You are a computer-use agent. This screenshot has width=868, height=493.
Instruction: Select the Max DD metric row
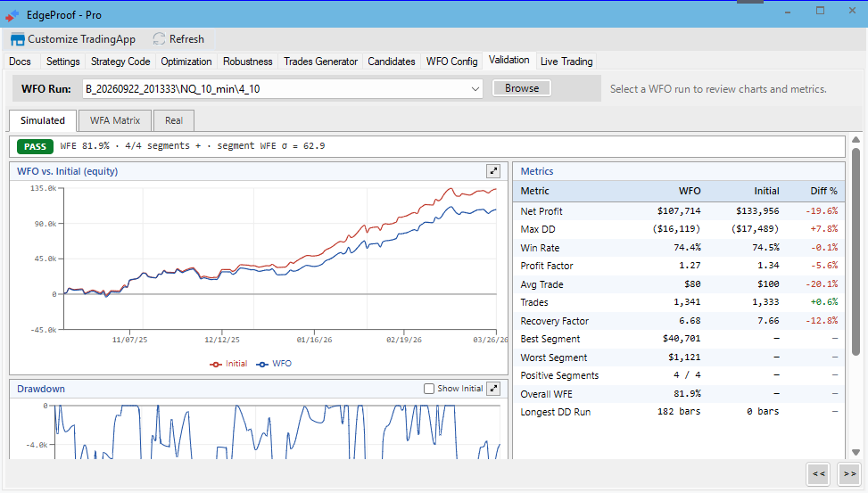click(679, 229)
